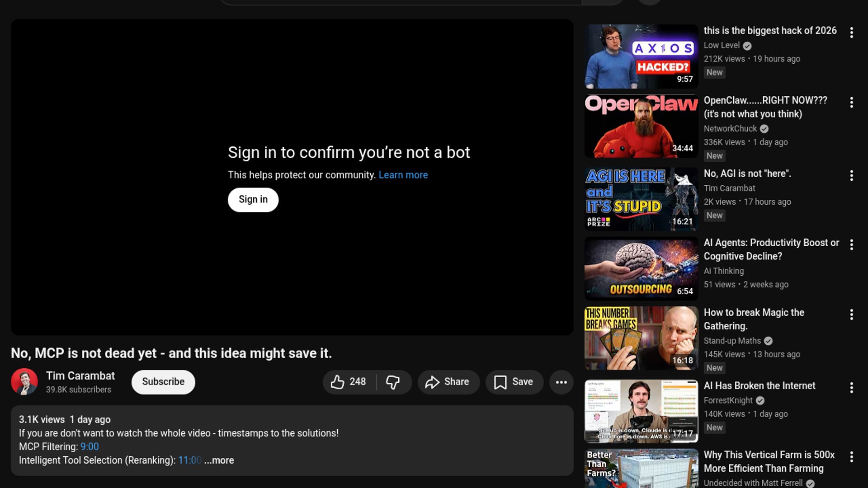
Task: Open the NetworkChuck channel name
Action: pyautogui.click(x=730, y=128)
